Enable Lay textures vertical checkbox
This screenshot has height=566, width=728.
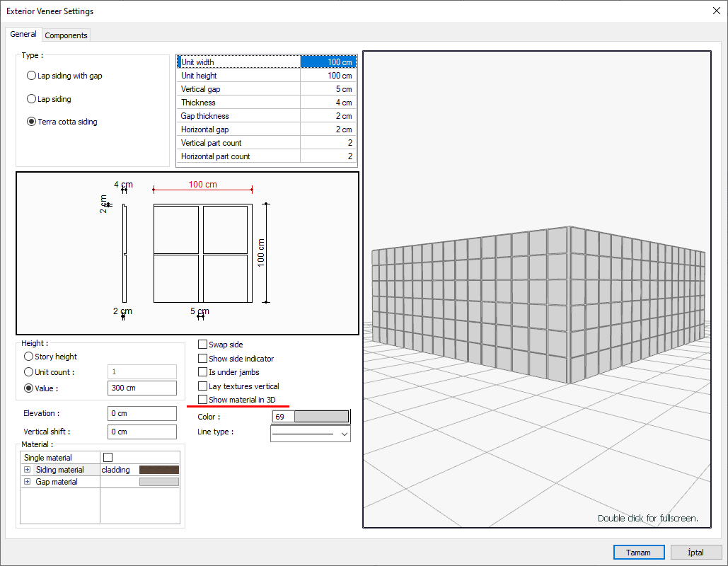tap(203, 386)
